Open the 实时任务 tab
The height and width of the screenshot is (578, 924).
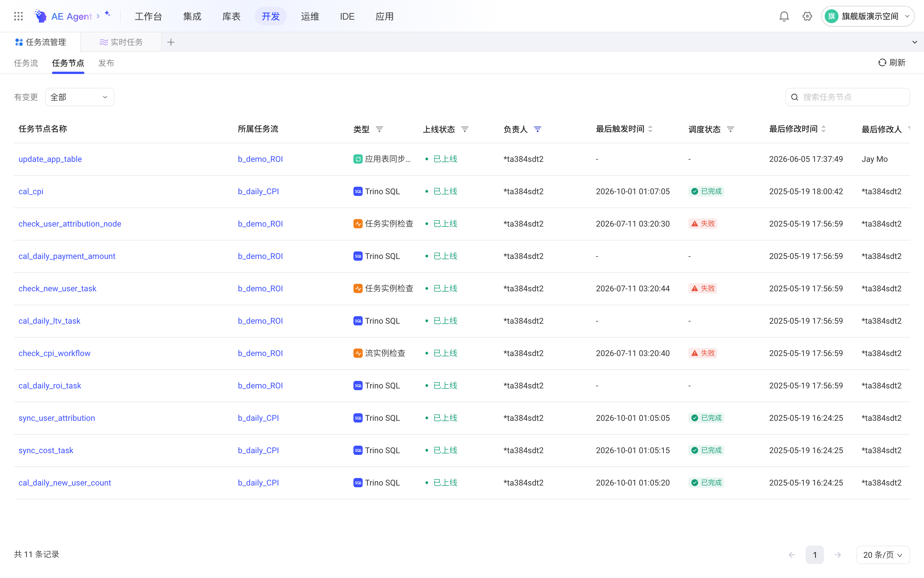(121, 42)
